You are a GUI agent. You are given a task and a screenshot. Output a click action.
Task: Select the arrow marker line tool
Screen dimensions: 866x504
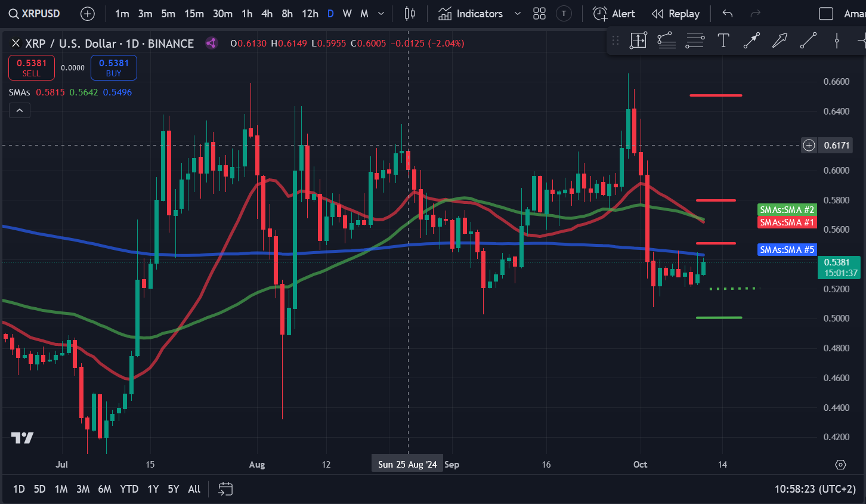click(x=751, y=41)
